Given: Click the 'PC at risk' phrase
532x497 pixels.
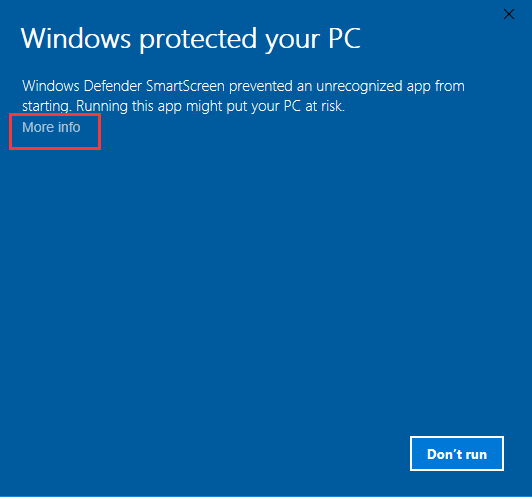Looking at the screenshot, I should 314,106.
